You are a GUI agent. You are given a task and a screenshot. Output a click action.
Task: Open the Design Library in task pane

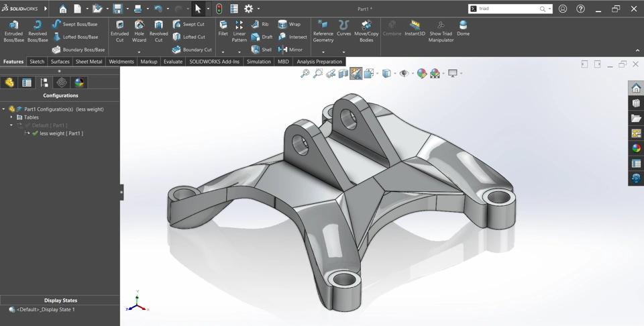tap(636, 103)
